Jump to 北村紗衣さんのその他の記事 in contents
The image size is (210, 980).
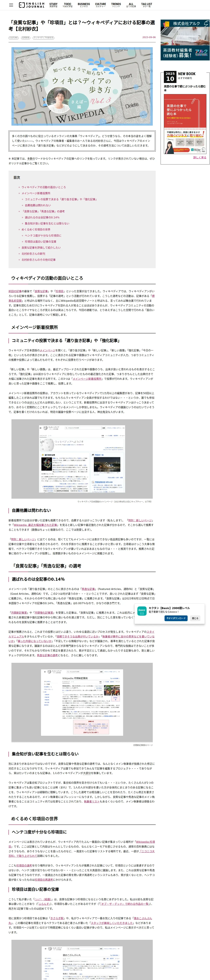[x=38, y=260]
